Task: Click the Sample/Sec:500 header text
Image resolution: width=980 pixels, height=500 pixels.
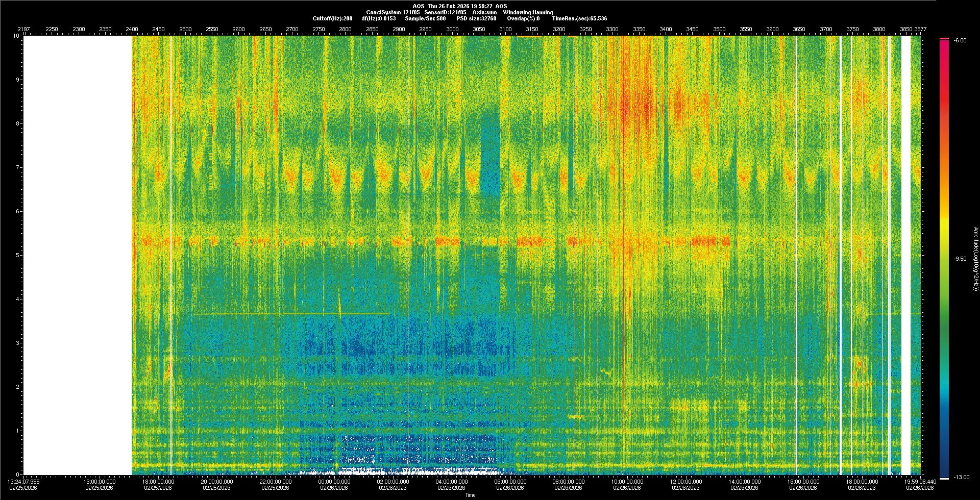Action: pos(425,18)
